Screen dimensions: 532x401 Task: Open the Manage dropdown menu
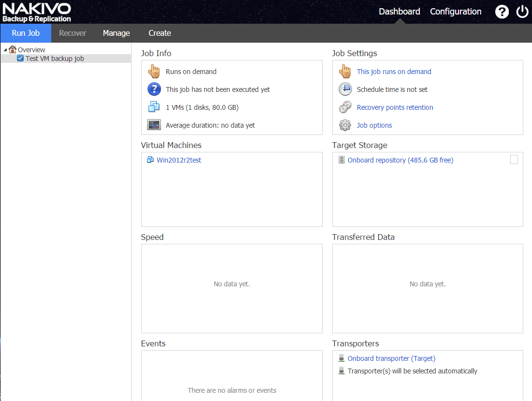click(116, 33)
